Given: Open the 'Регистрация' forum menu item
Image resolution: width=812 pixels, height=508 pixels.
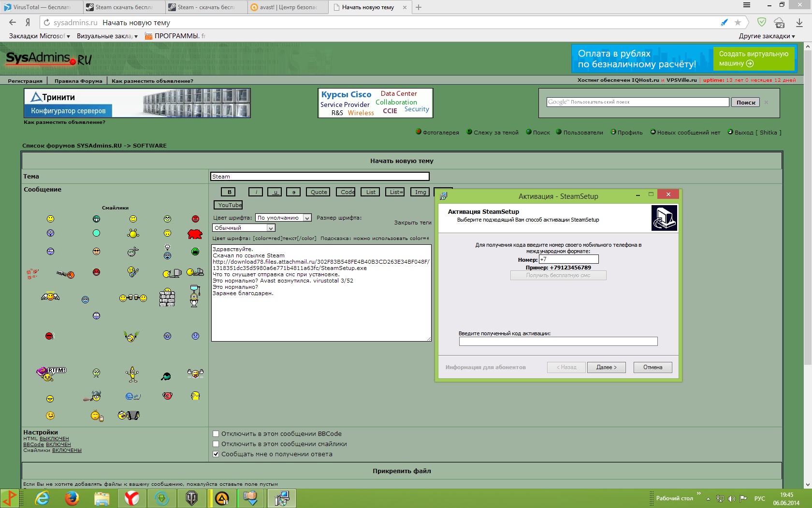Looking at the screenshot, I should (25, 81).
